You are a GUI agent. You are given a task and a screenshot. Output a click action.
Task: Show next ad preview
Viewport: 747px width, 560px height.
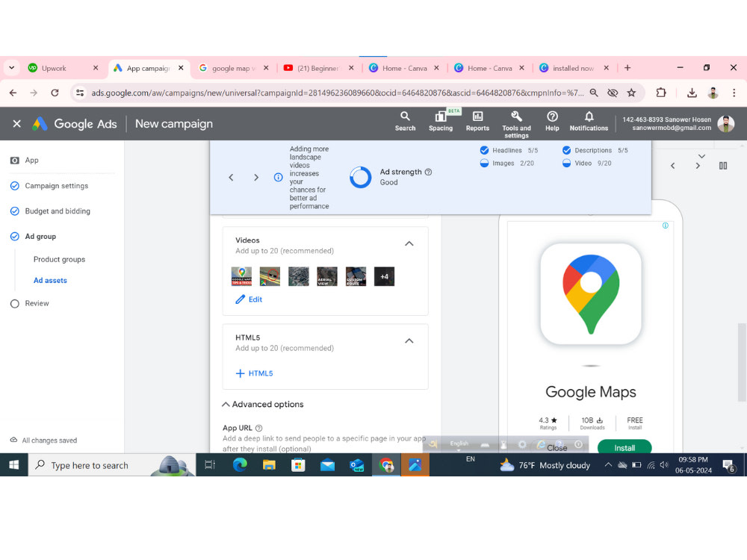698,166
